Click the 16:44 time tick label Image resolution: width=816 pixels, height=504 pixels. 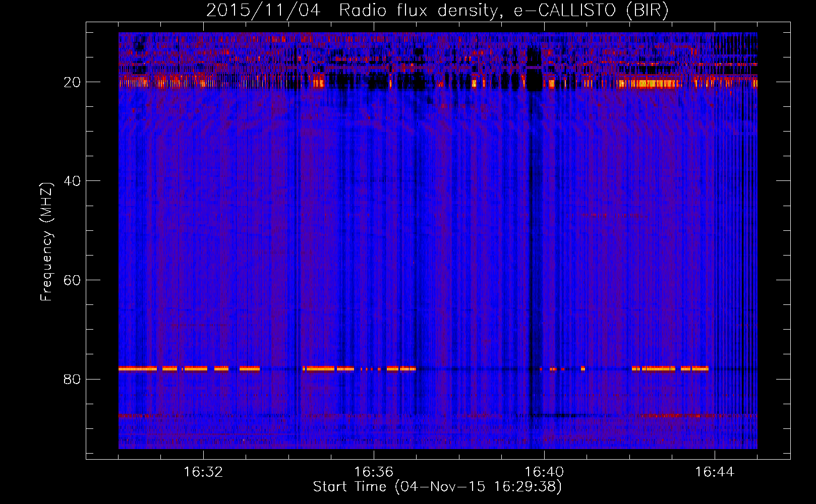tap(715, 472)
